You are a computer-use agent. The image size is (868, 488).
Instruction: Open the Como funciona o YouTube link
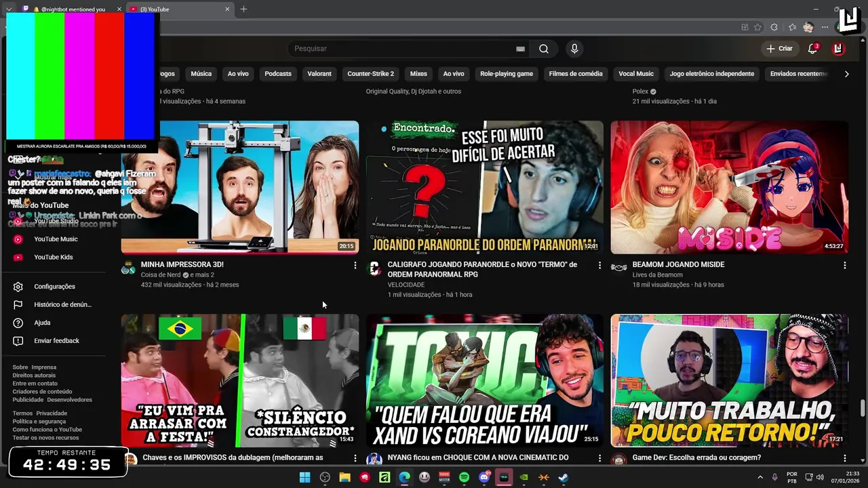point(47,430)
